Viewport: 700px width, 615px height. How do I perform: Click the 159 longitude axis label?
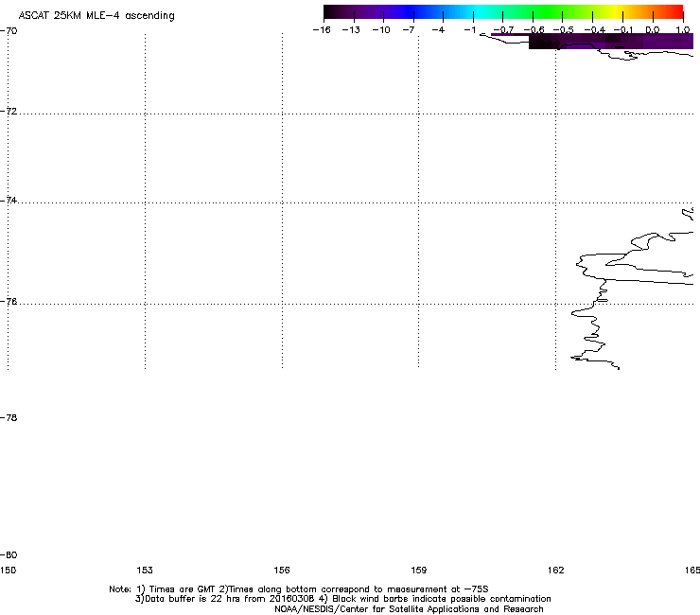click(x=419, y=570)
